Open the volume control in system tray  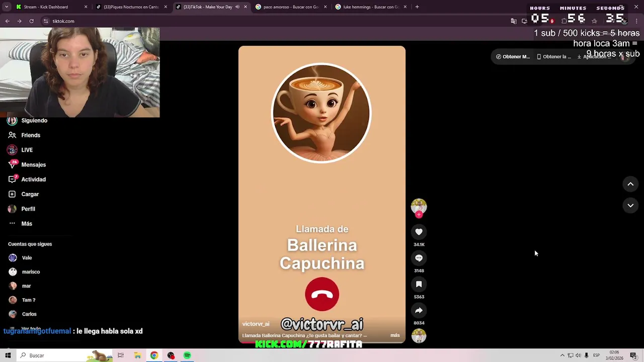[578, 355]
